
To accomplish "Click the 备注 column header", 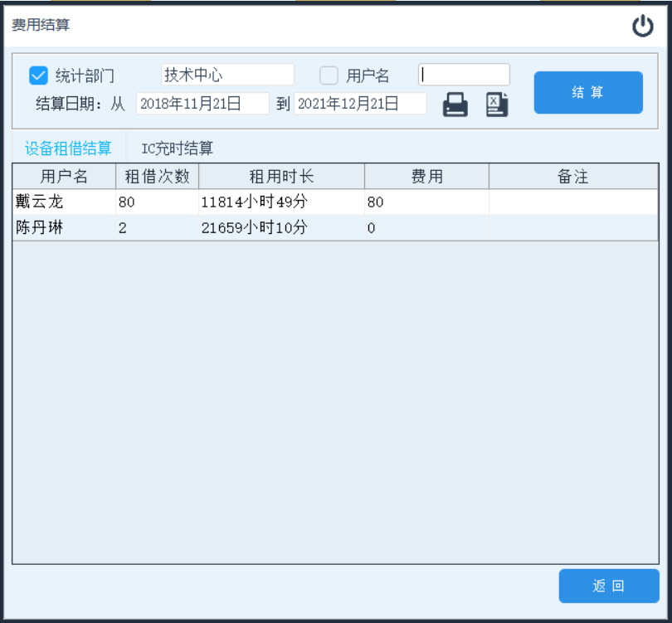I will tap(572, 176).
